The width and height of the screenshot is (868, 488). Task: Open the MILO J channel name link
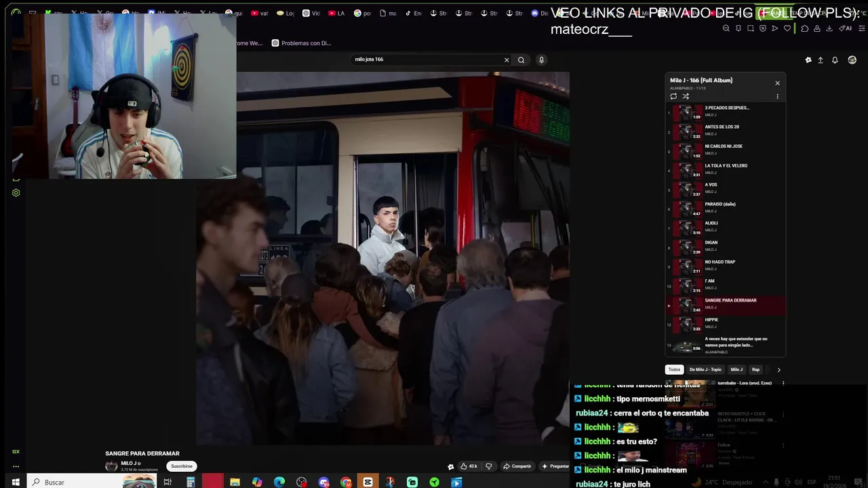pos(129,464)
